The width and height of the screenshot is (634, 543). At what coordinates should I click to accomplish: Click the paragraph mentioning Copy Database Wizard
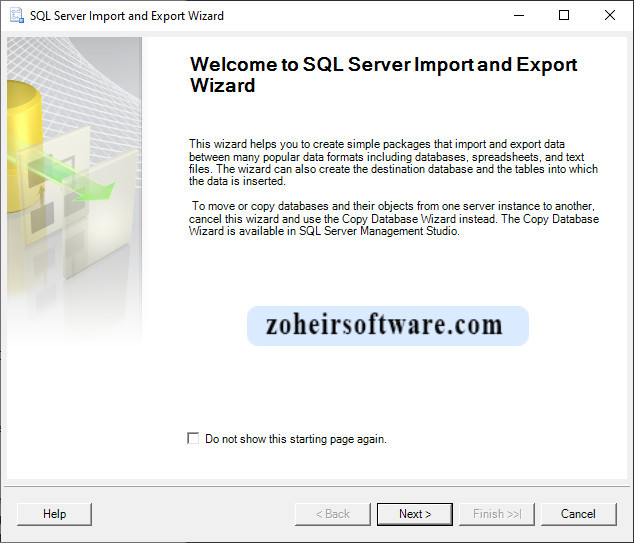coord(393,218)
